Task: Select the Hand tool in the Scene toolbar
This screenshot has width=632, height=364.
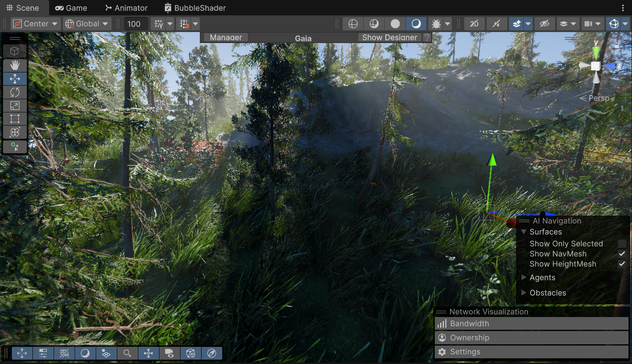Action: coord(14,65)
